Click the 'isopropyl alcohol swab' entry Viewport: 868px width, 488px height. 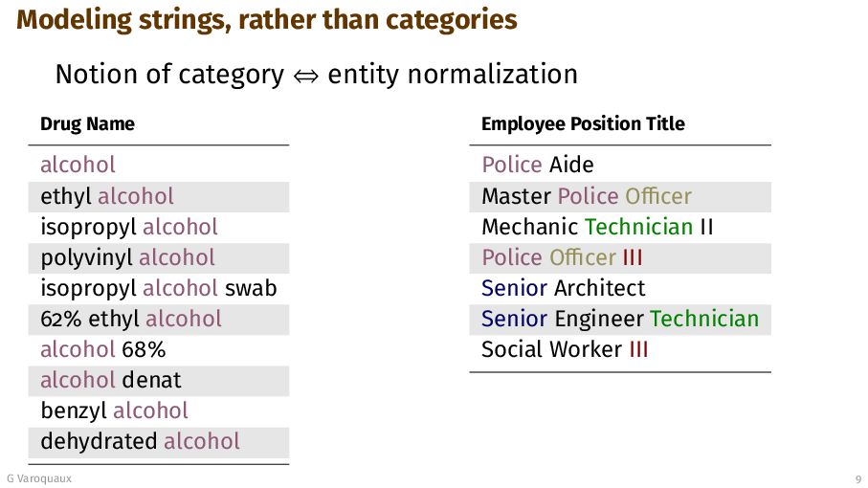(x=159, y=288)
